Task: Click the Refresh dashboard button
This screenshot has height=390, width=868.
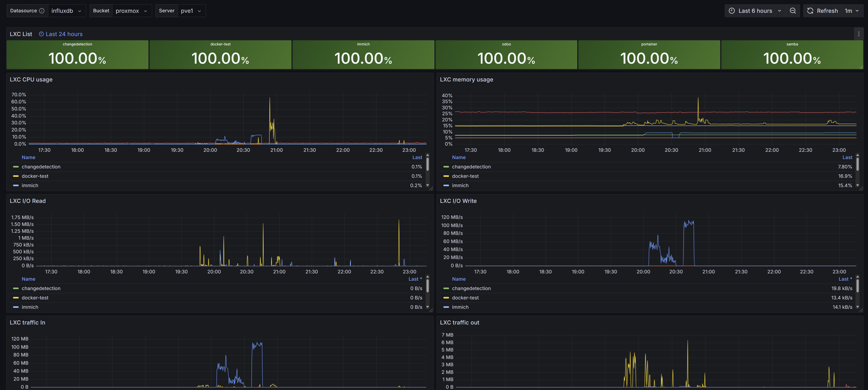Action: click(x=822, y=11)
